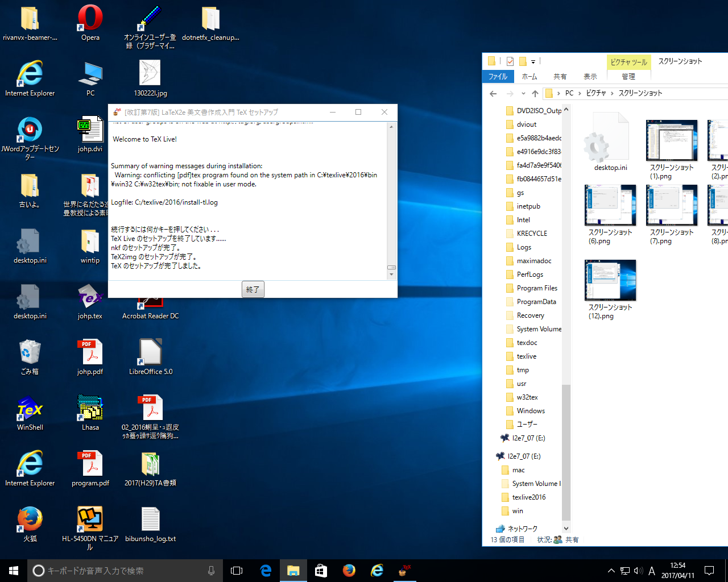Open recent locations dropdown arrow in Explorer
The image size is (728, 582).
click(x=523, y=93)
